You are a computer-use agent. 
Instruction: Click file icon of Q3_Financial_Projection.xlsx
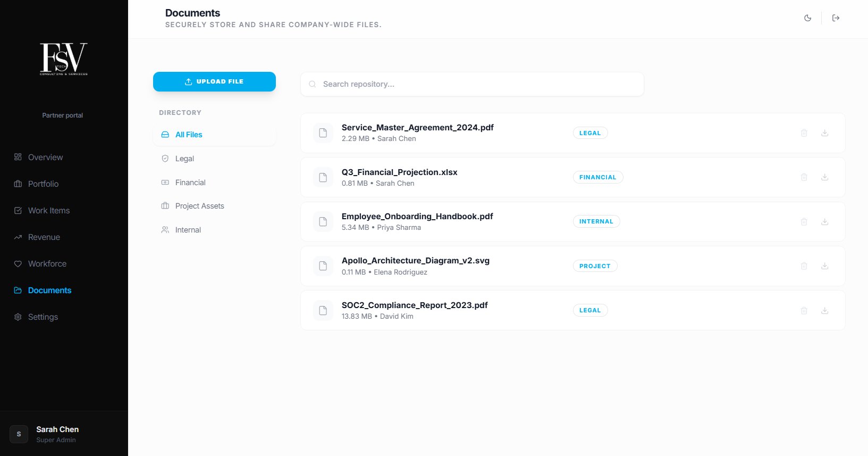click(x=323, y=177)
